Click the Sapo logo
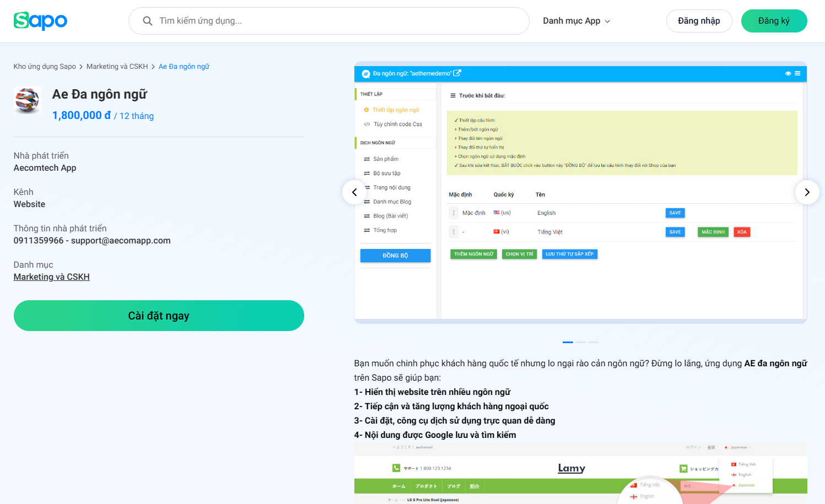The width and height of the screenshot is (825, 504). 40,21
